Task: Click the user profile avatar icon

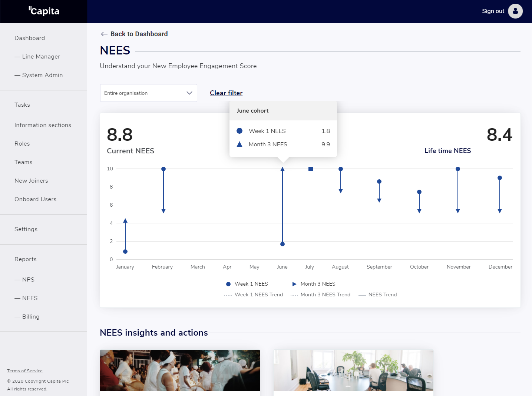Action: (515, 11)
